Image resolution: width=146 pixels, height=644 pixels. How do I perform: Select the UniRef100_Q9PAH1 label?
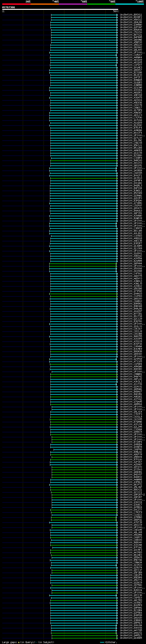point(131,608)
